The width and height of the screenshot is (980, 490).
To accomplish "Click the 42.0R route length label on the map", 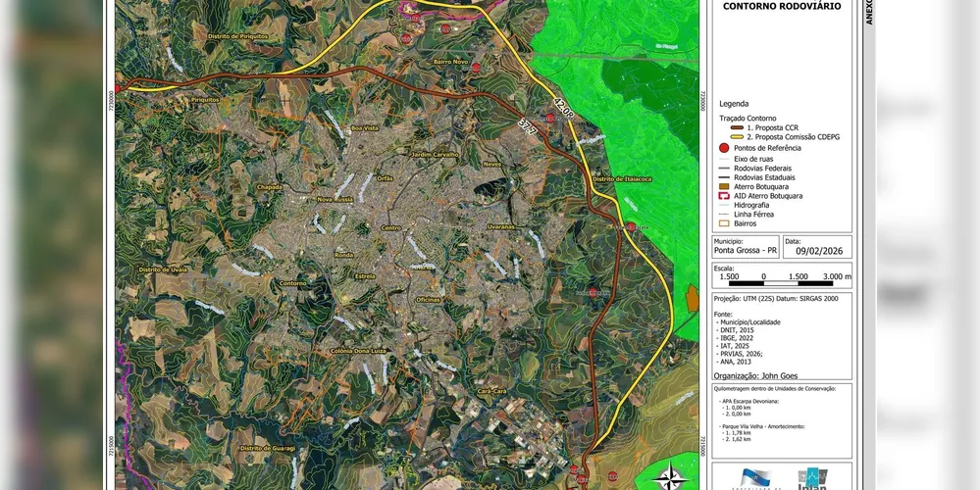I will (564, 108).
